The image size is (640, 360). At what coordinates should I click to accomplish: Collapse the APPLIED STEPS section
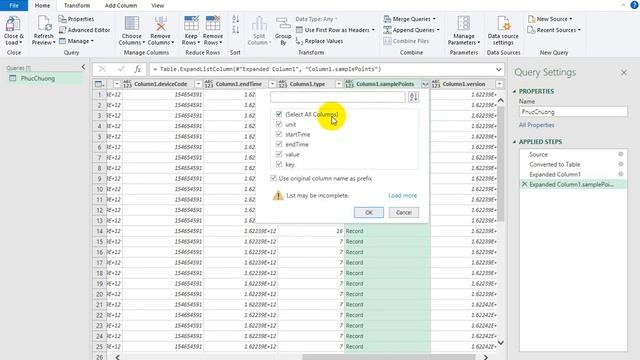(x=514, y=142)
